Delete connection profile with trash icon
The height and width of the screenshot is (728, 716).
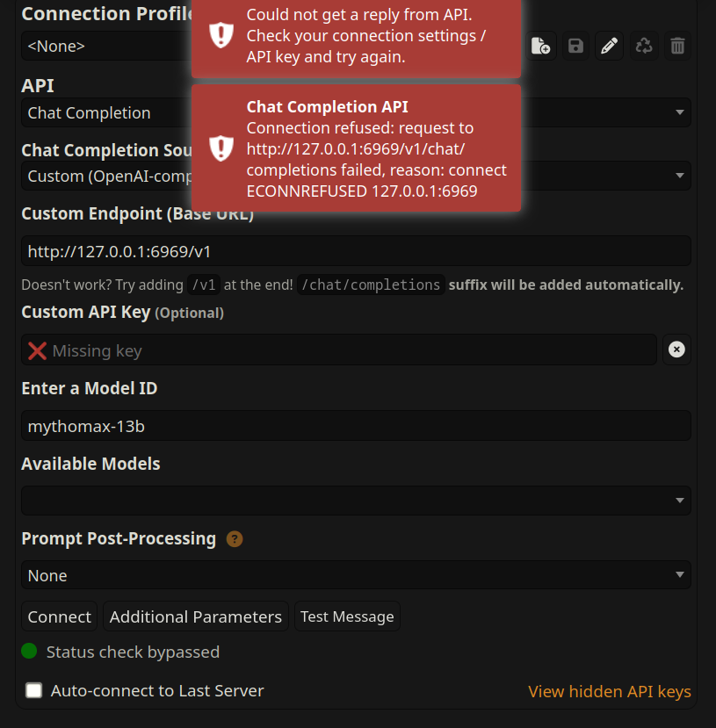click(677, 47)
